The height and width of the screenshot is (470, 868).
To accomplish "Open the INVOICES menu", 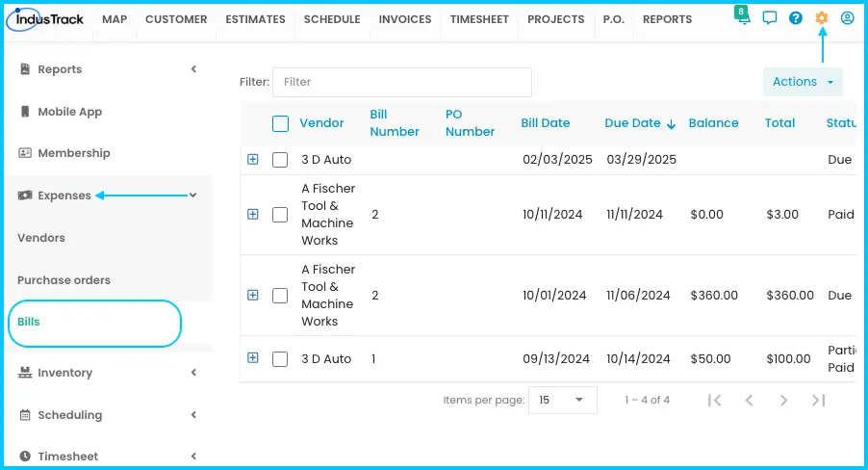I will 405,19.
